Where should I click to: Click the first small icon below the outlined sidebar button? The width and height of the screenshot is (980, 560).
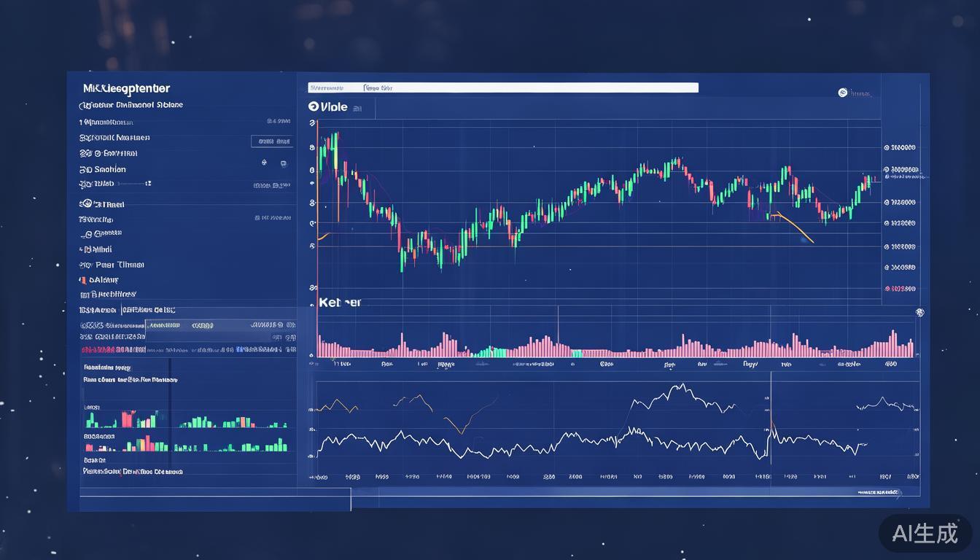(263, 163)
